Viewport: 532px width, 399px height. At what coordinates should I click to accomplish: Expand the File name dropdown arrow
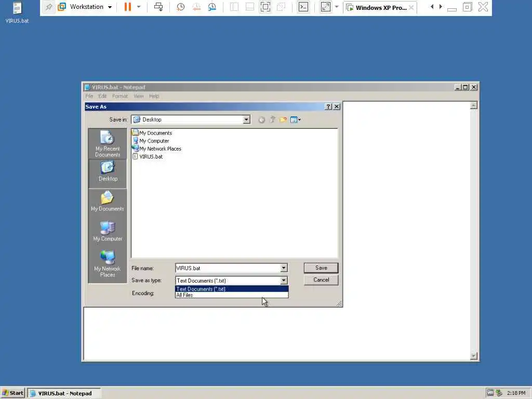coord(284,268)
